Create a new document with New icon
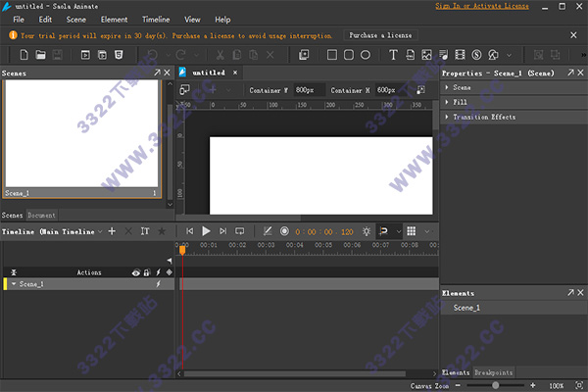The width and height of the screenshot is (588, 392). coord(24,55)
